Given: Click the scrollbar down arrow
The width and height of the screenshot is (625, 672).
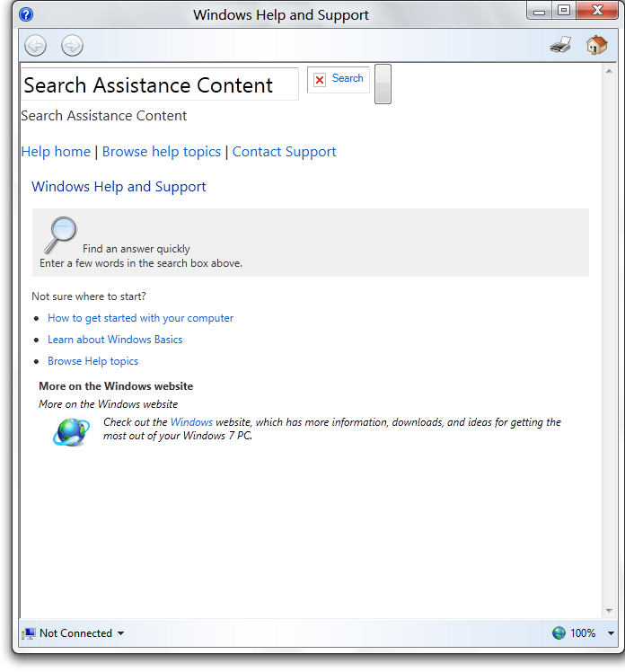Looking at the screenshot, I should (609, 610).
